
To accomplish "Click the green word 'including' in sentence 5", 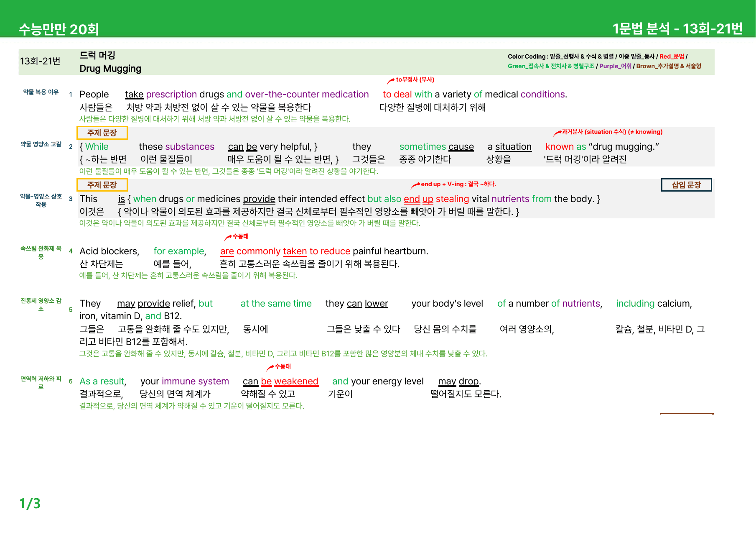I will point(635,304).
